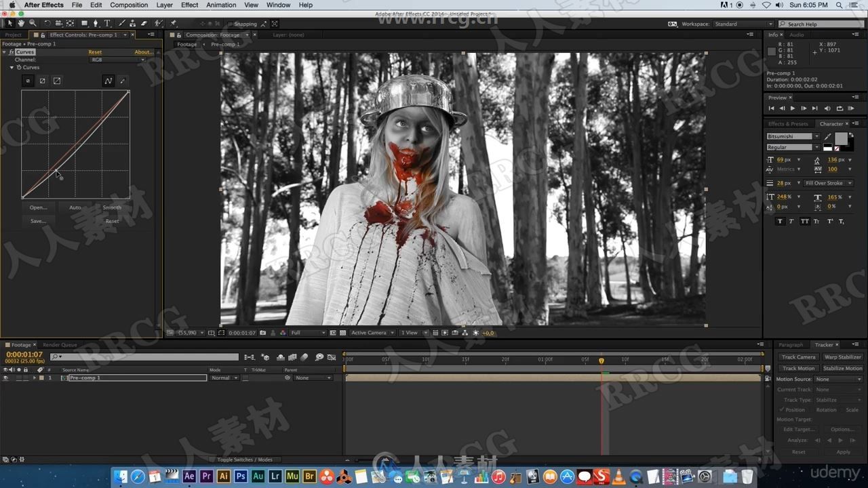This screenshot has height=488, width=868.
Task: Open the Active Camera dropdown
Action: tap(371, 333)
